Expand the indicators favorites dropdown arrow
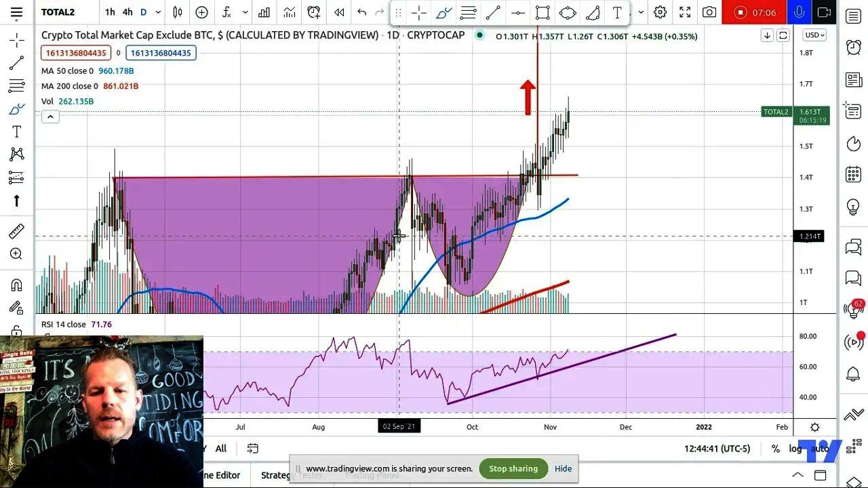 point(245,12)
